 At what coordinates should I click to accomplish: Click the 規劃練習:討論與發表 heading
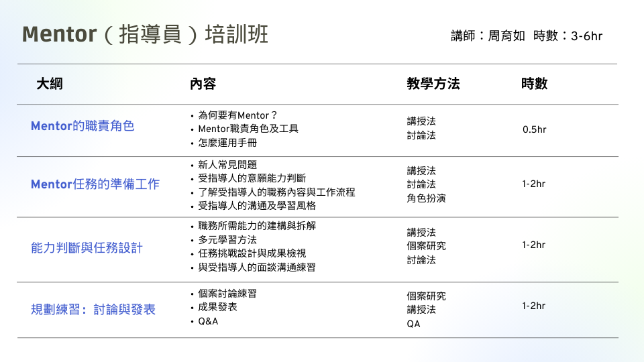pyautogui.click(x=93, y=309)
